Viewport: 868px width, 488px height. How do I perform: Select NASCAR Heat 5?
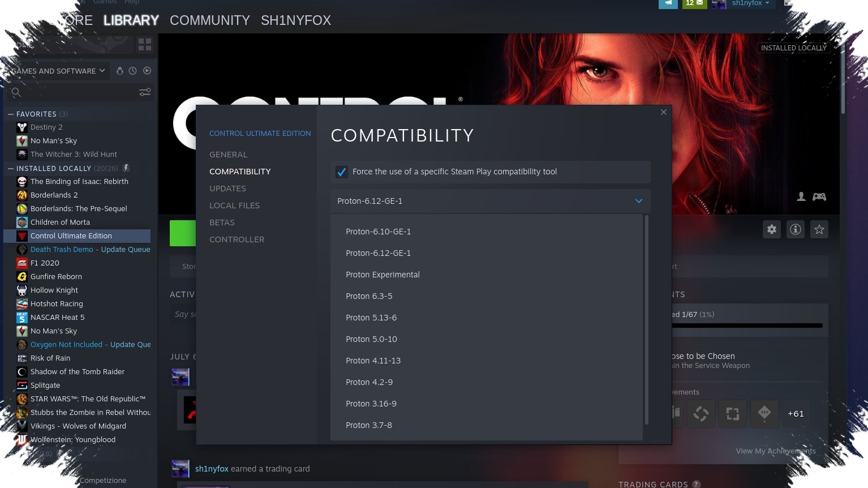click(57, 318)
